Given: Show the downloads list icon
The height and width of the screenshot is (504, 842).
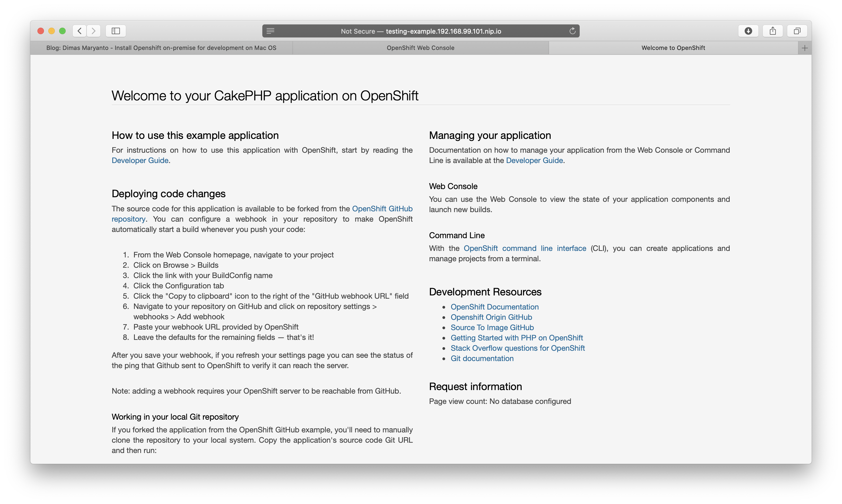Looking at the screenshot, I should tap(748, 31).
